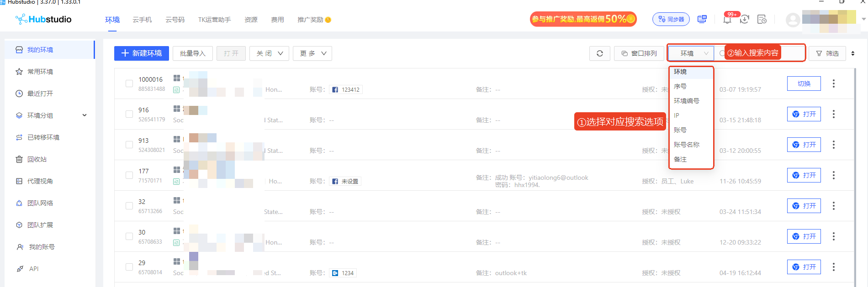Switch to the 云手机 tab
This screenshot has width=868, height=287.
[x=142, y=20]
